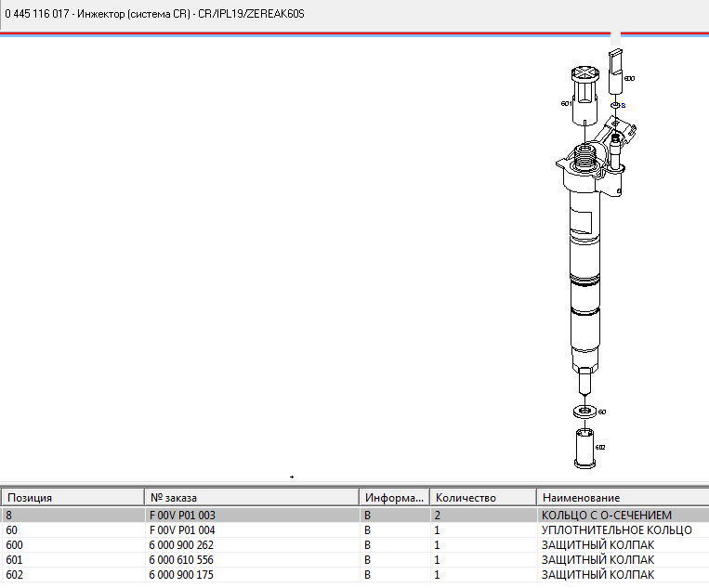Image resolution: width=709 pixels, height=588 pixels.
Task: Click the Наименование column header
Action: (x=621, y=498)
